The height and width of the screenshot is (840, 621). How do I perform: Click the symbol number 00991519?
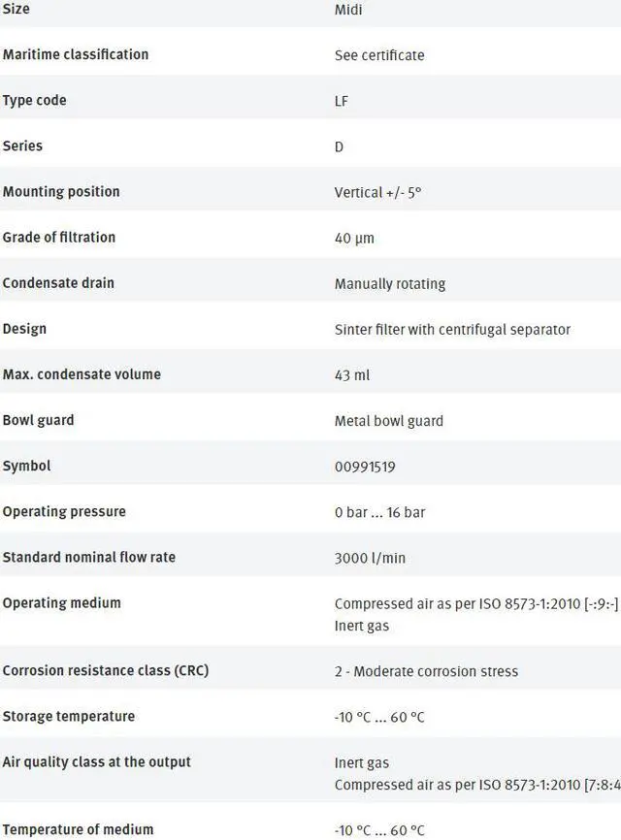[365, 467]
